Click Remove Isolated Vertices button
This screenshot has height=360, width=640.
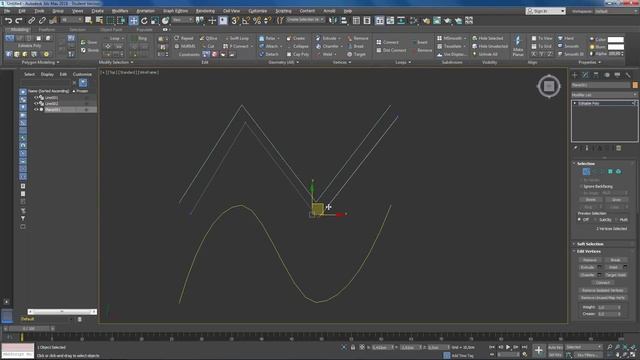(603, 290)
